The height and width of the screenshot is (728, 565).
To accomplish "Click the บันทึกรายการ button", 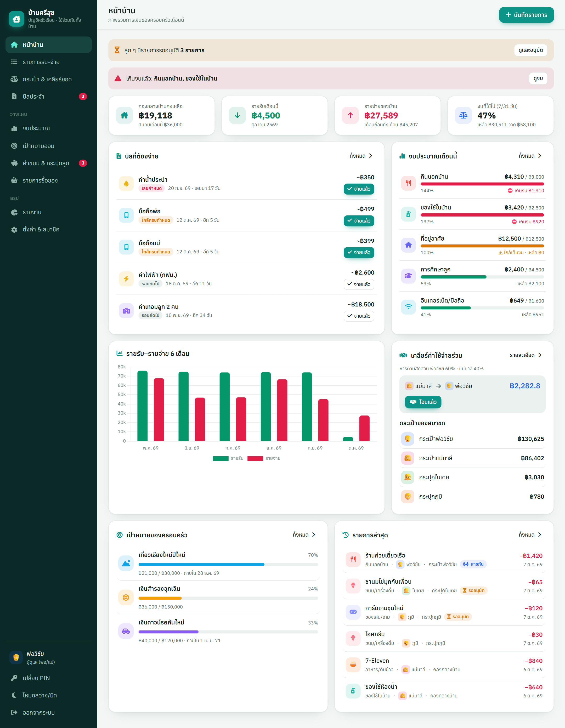I will [x=526, y=15].
